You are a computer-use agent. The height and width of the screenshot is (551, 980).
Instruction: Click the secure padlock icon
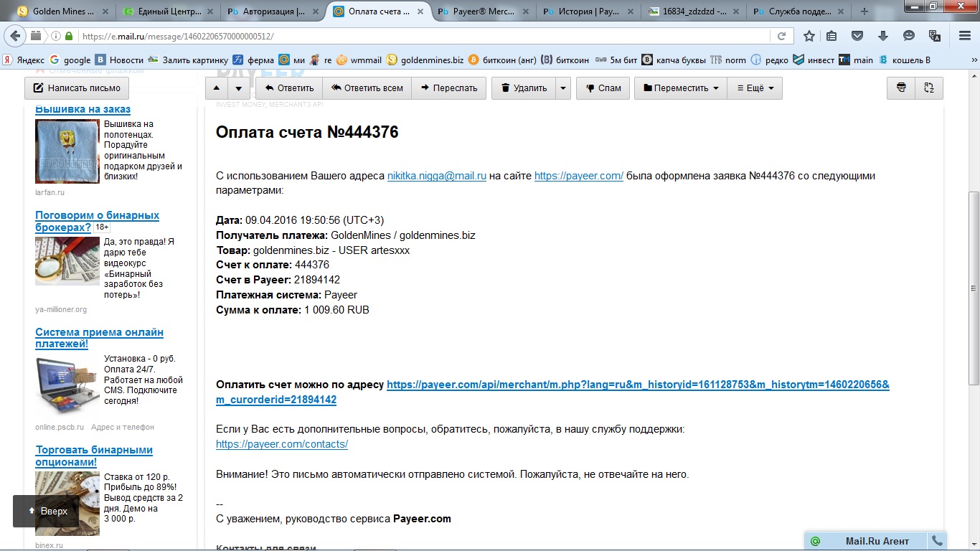pos(69,36)
